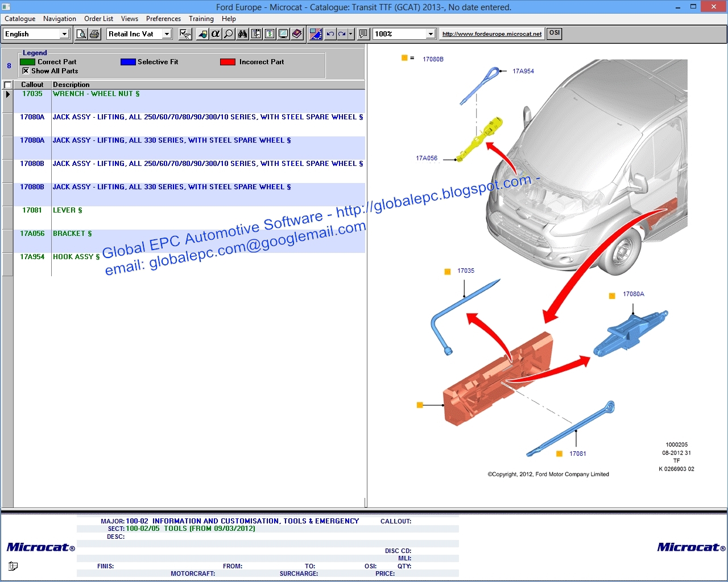Click the monitor display icon
The height and width of the screenshot is (582, 728).
[x=283, y=34]
